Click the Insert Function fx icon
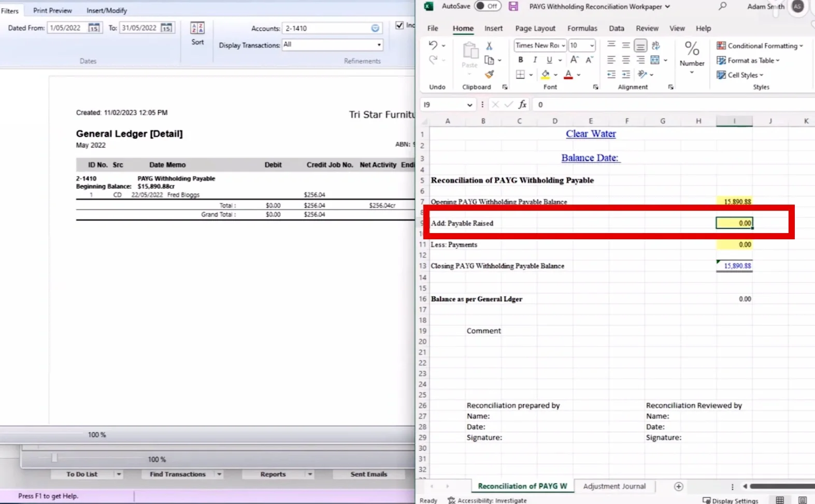Viewport: 815px width, 504px height. [522, 105]
